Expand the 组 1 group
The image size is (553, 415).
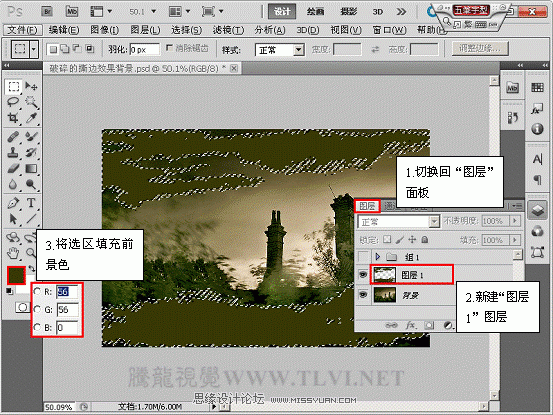pos(378,256)
